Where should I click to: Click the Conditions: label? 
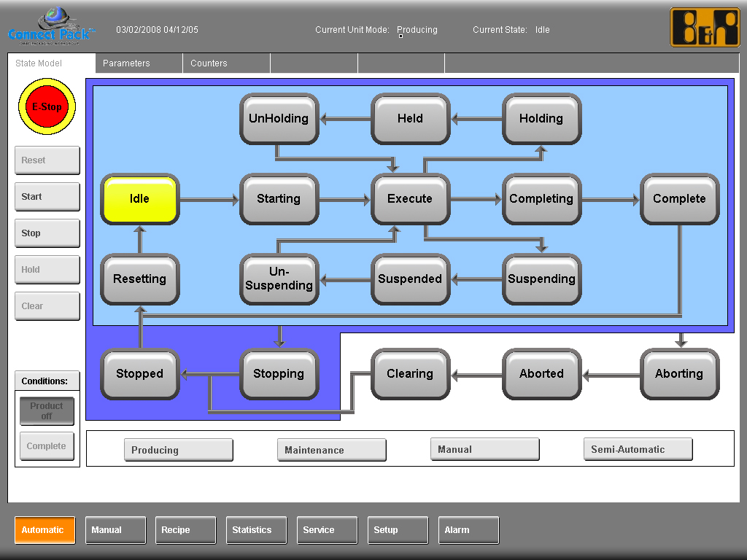click(44, 381)
